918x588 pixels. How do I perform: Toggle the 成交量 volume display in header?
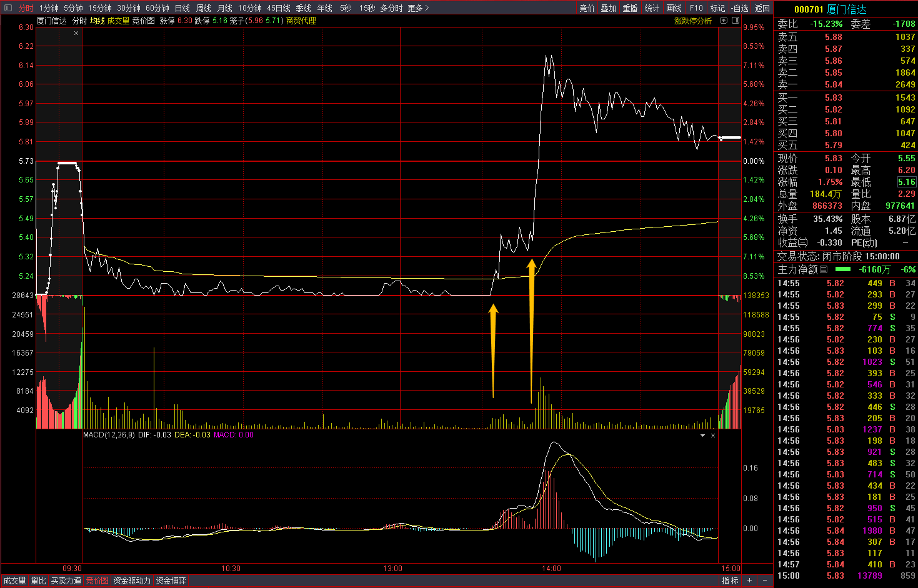click(118, 21)
